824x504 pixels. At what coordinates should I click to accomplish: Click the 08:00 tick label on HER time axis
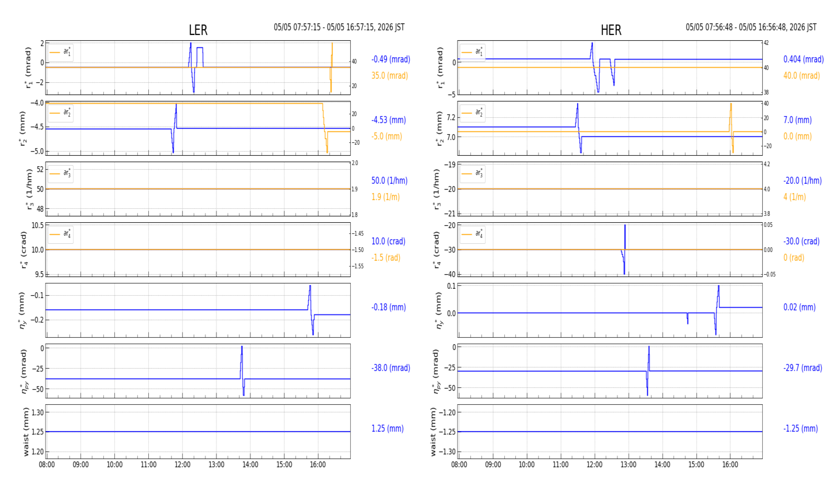tap(459, 465)
